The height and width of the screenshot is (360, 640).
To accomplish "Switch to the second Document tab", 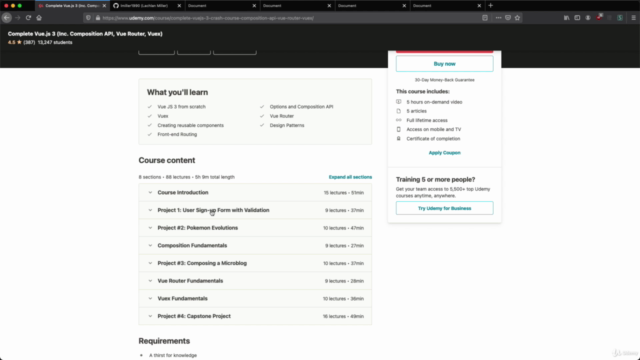I will [x=297, y=6].
